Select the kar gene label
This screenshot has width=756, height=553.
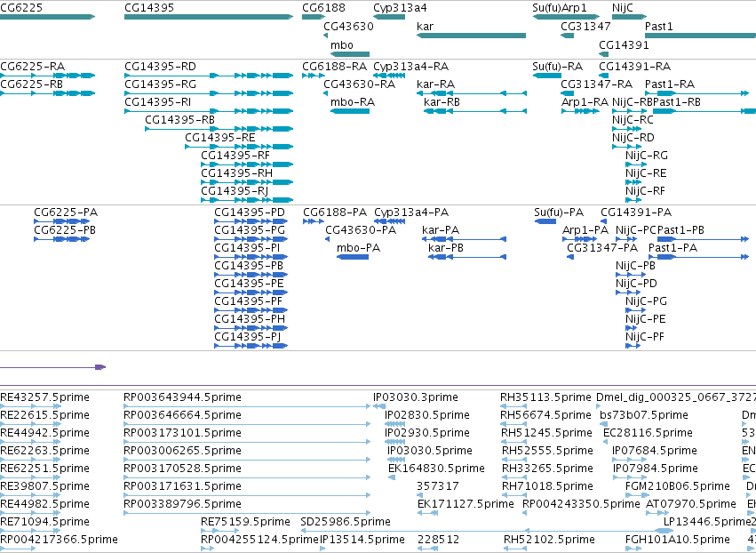(x=425, y=26)
